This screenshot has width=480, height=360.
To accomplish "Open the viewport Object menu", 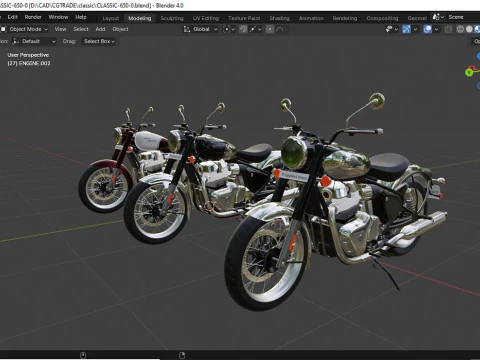I will click(x=120, y=29).
